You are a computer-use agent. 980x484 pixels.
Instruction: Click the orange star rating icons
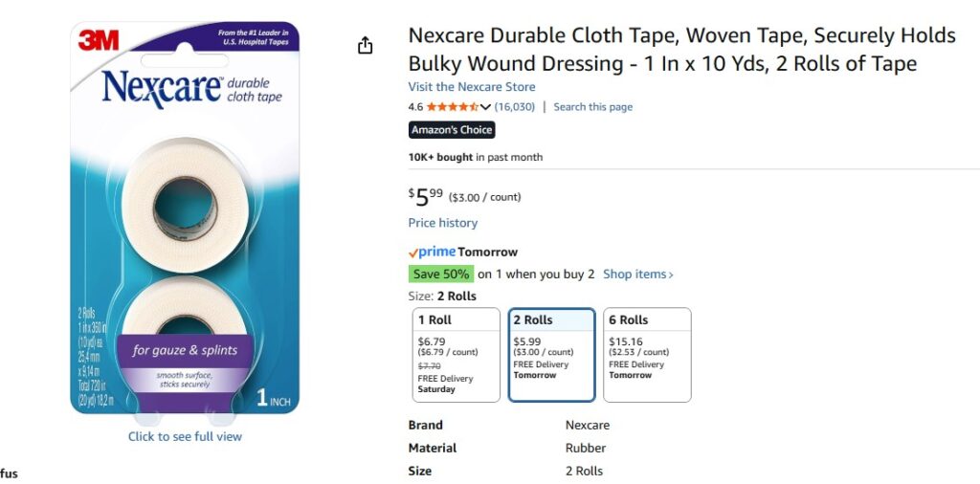(x=452, y=107)
